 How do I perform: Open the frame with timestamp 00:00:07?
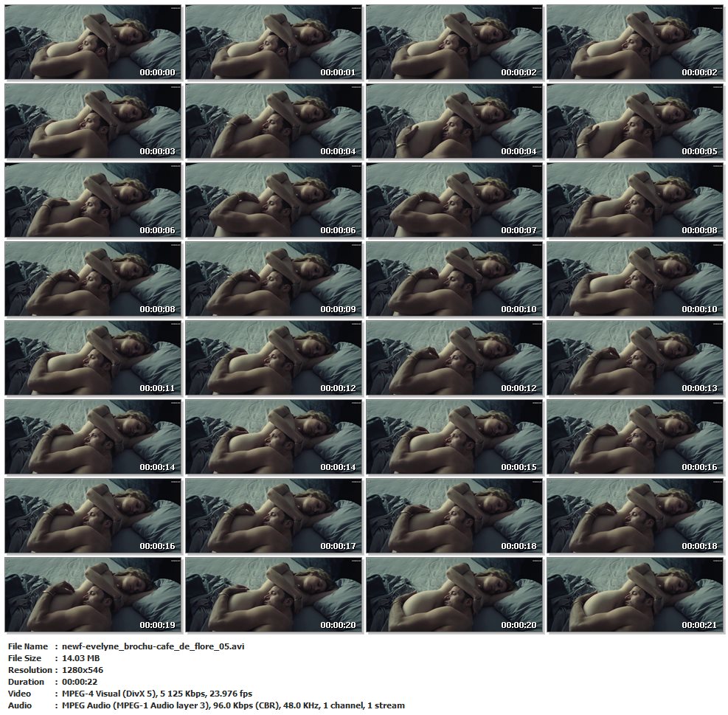[x=454, y=200]
